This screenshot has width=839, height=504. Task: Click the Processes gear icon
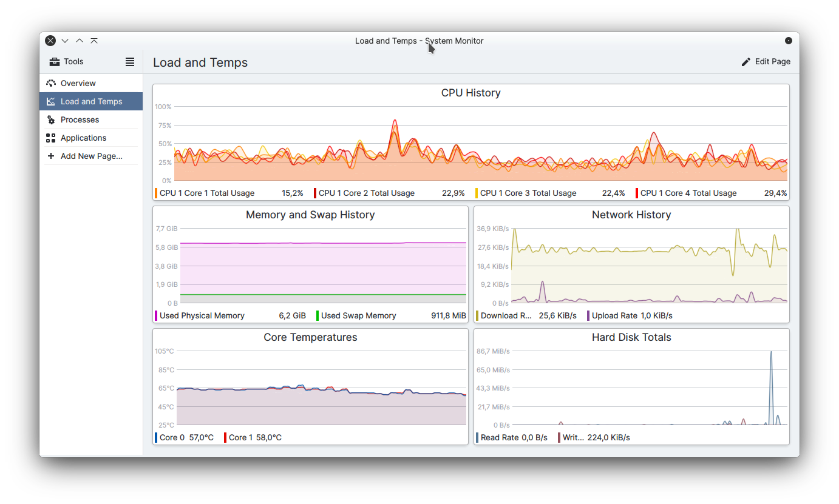51,119
